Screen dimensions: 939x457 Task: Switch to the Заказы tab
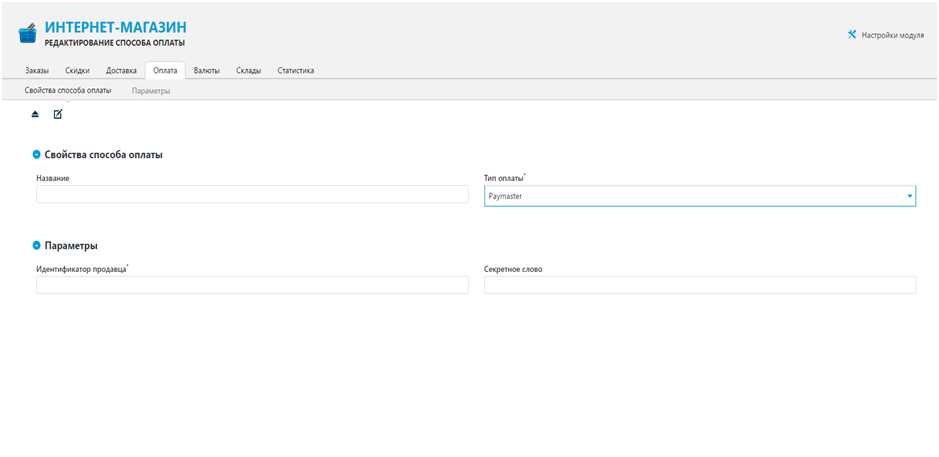coord(37,71)
